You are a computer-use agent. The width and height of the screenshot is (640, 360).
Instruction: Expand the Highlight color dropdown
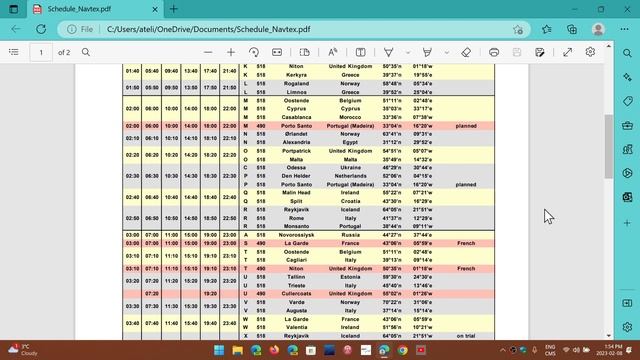pos(447,52)
